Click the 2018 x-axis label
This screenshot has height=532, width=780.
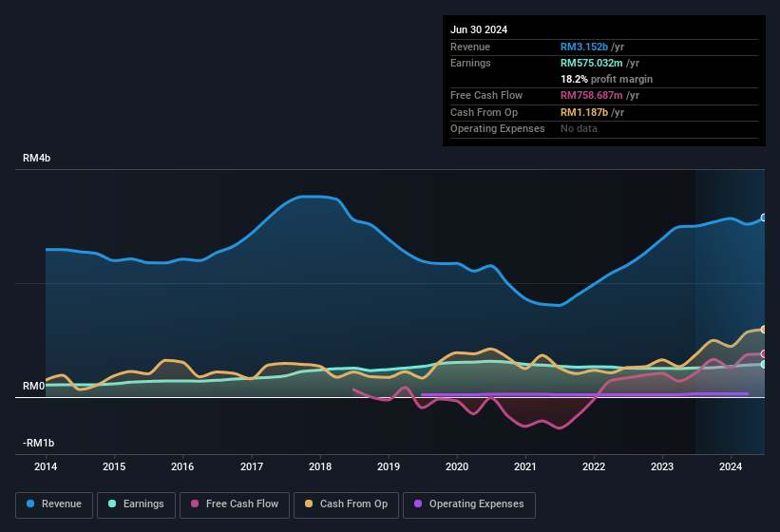coord(320,466)
